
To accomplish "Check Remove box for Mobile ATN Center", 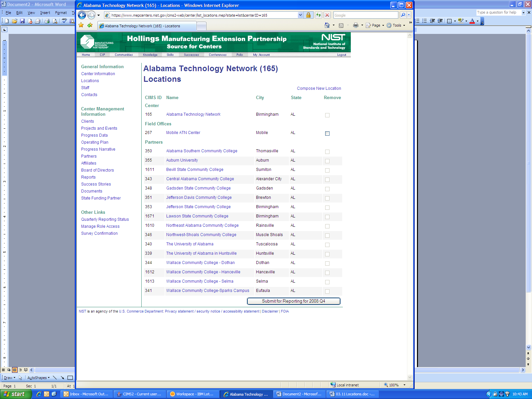I will (327, 133).
